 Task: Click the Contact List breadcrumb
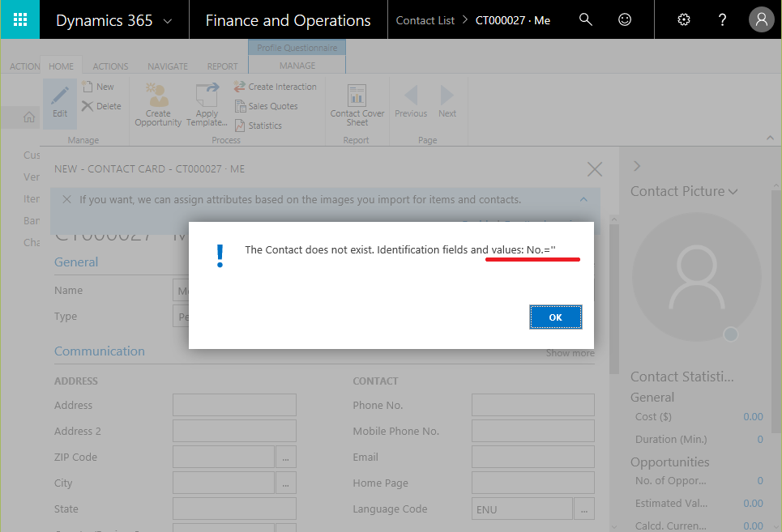pyautogui.click(x=425, y=20)
